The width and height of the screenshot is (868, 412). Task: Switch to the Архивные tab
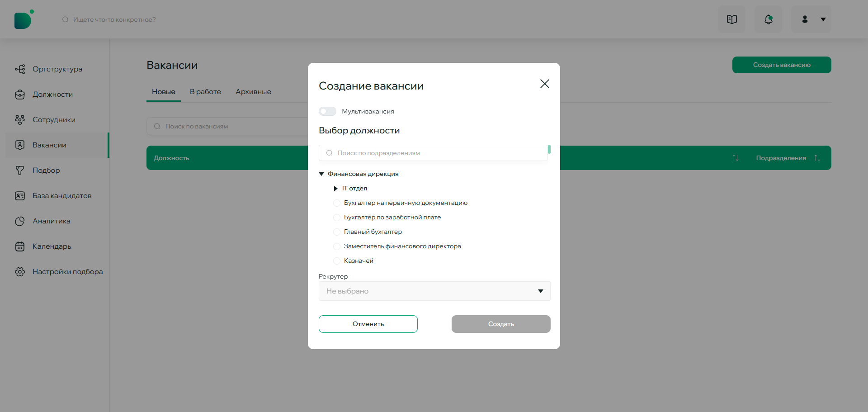(x=253, y=92)
